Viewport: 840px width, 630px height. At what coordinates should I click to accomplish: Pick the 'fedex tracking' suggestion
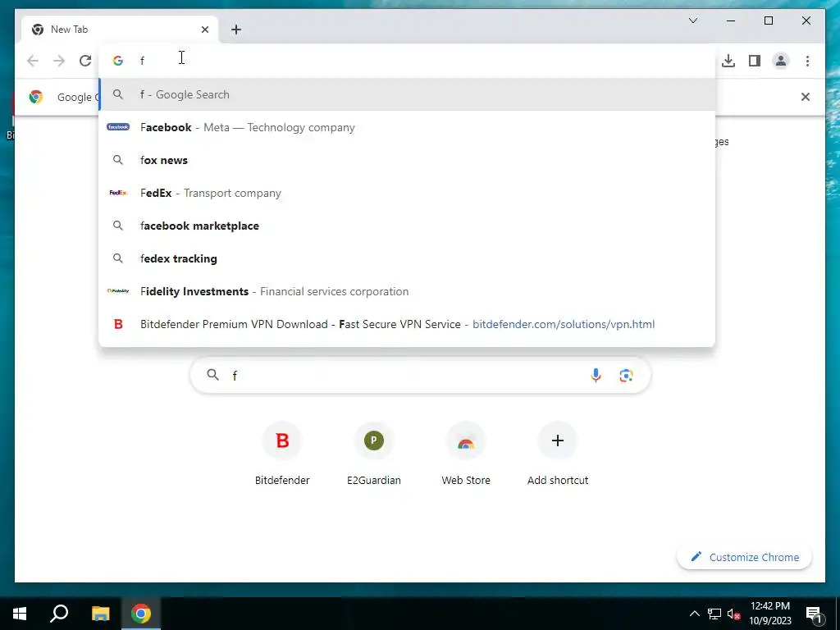point(407,258)
